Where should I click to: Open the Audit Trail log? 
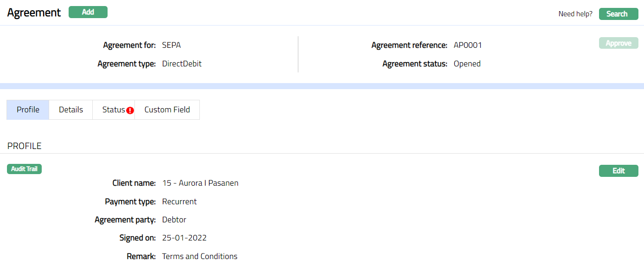(x=25, y=169)
